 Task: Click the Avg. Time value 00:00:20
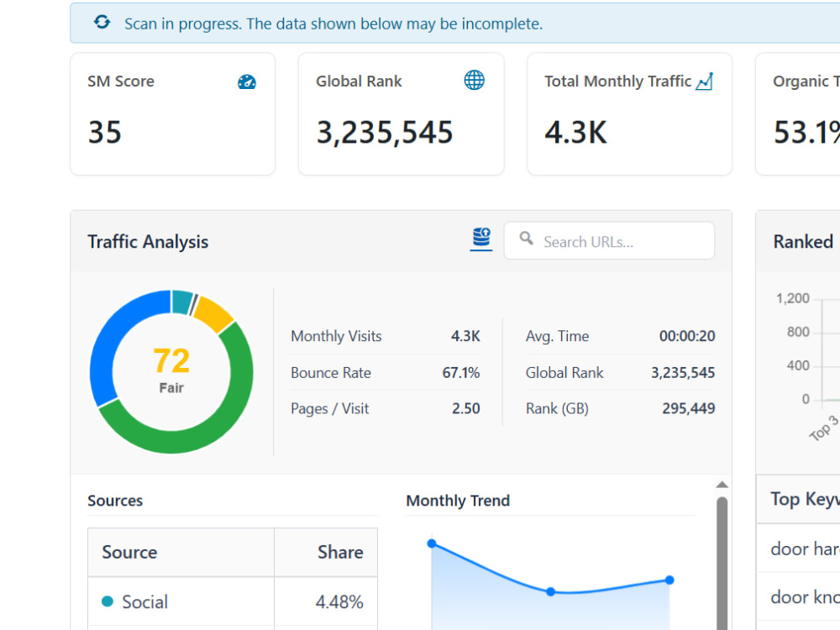point(687,336)
